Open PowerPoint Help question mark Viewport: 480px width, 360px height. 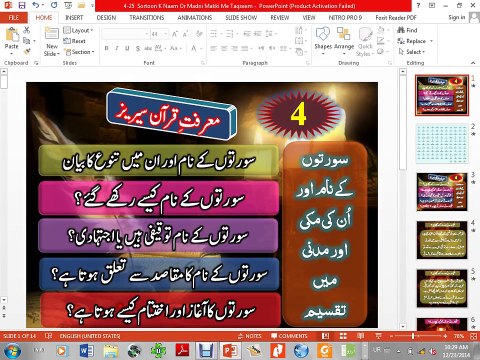(418, 5)
